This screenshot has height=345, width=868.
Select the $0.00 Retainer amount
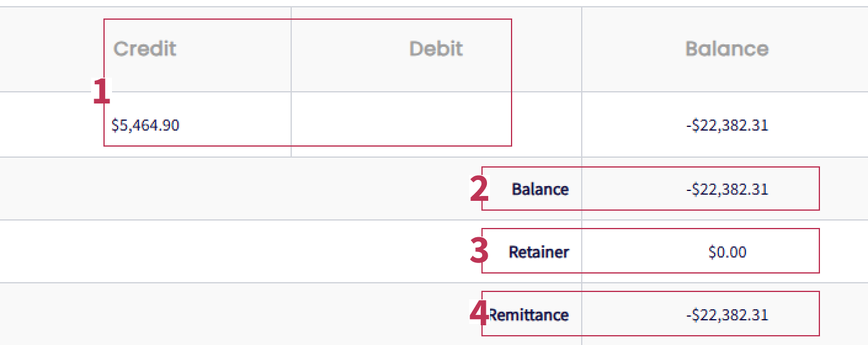point(727,252)
